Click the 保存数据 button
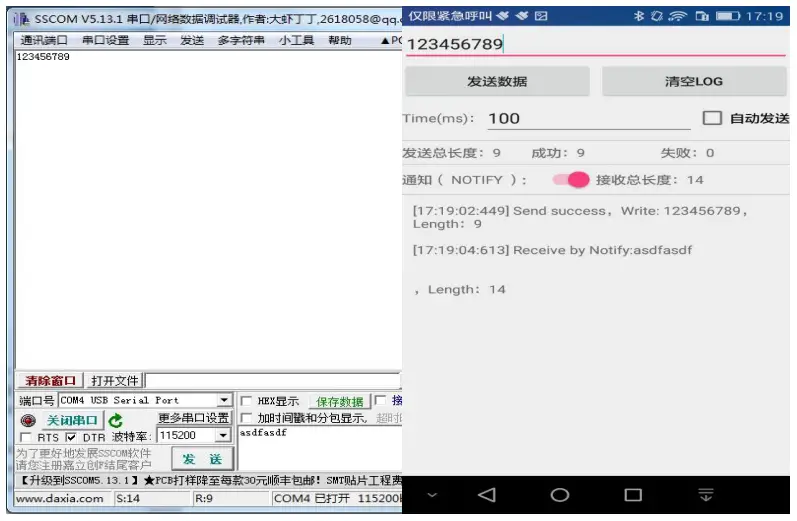 pyautogui.click(x=340, y=402)
